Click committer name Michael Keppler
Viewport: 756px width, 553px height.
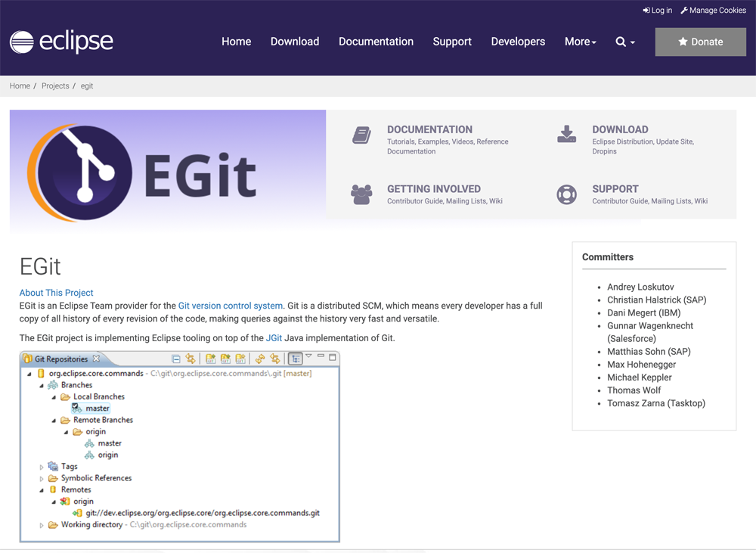[x=640, y=377]
